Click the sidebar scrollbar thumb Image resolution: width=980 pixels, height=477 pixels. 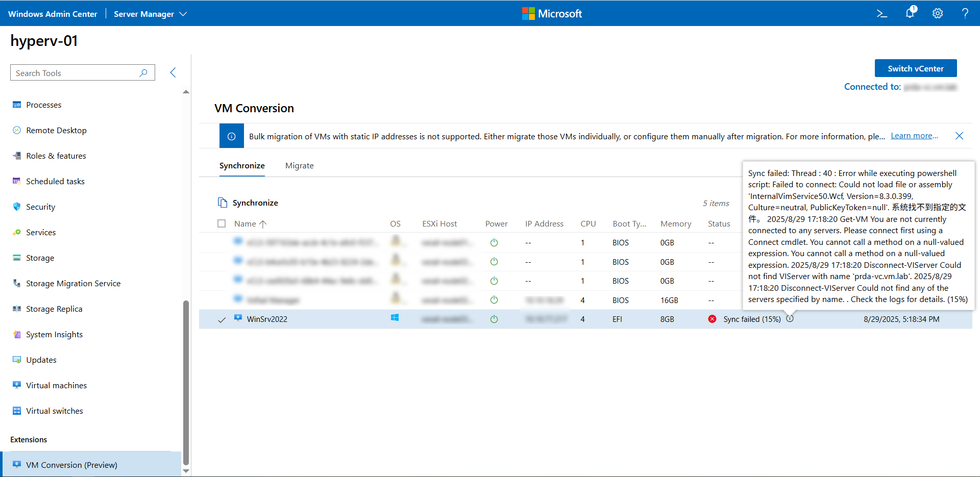point(186,383)
